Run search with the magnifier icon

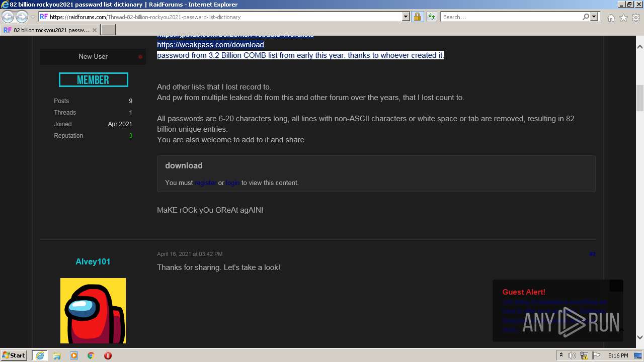(586, 17)
